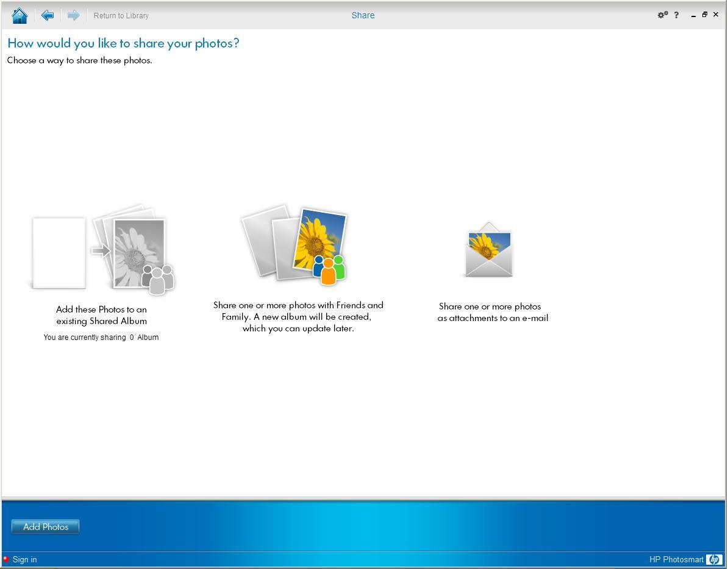The height and width of the screenshot is (569, 728).
Task: Select "Share photos as attachments to an e-mail" label
Action: click(x=492, y=312)
